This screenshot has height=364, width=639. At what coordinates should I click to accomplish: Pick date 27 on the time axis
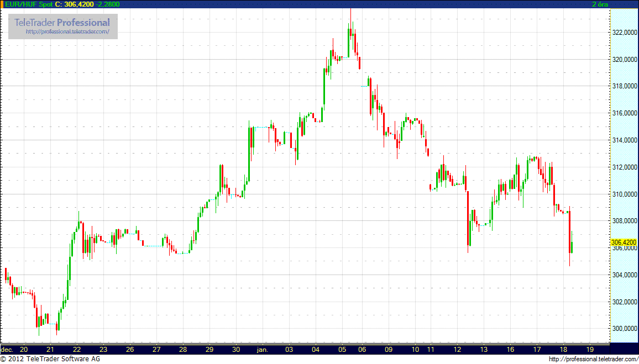(x=156, y=349)
